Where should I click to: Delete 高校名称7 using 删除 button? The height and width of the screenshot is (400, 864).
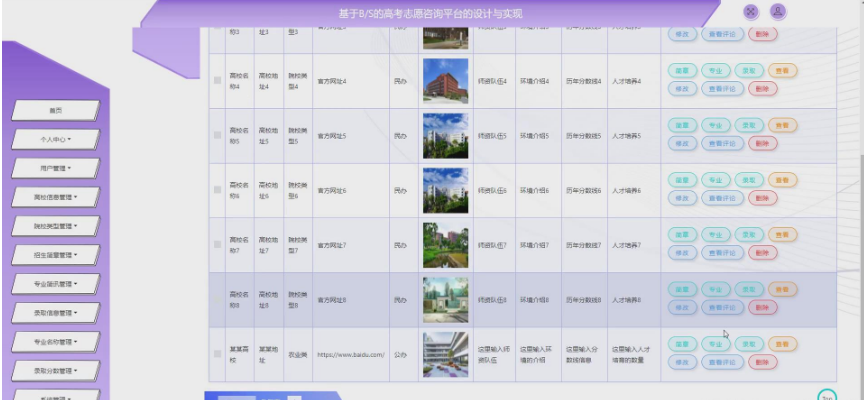pyautogui.click(x=763, y=253)
